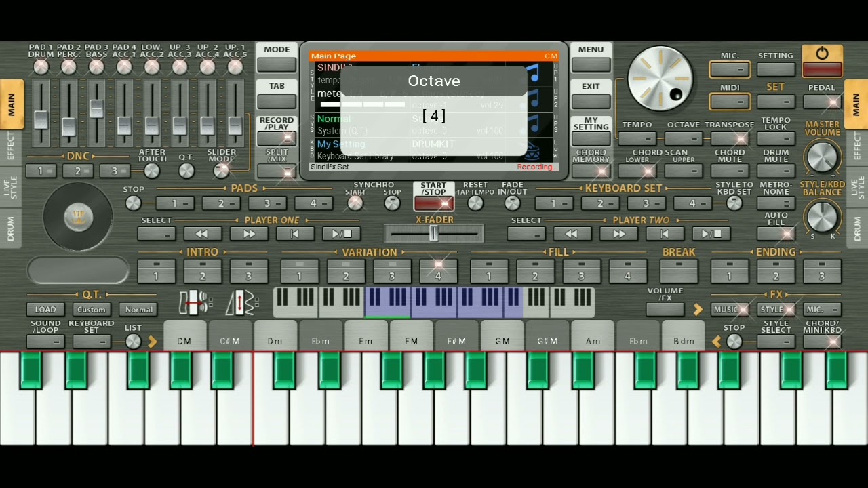Click orange arrow right of LIST knob

coord(152,342)
